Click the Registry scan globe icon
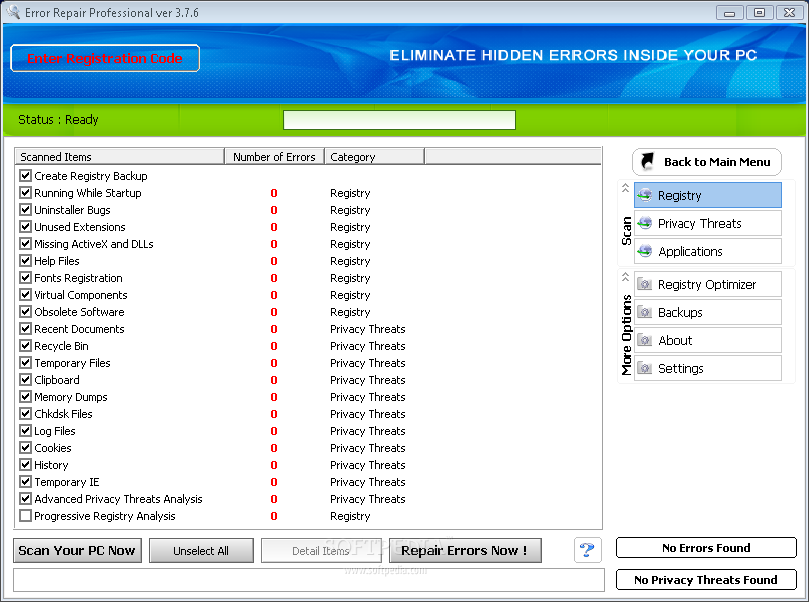This screenshot has height=602, width=809. pyautogui.click(x=644, y=195)
